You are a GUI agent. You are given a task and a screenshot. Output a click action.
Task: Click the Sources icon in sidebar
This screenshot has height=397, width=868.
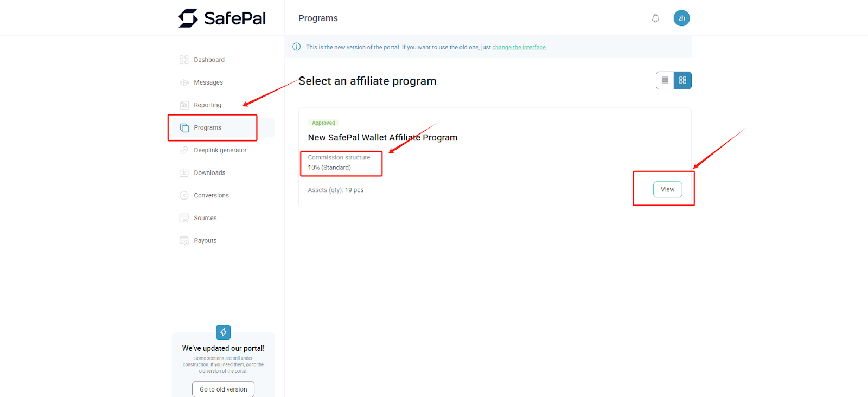click(x=184, y=218)
